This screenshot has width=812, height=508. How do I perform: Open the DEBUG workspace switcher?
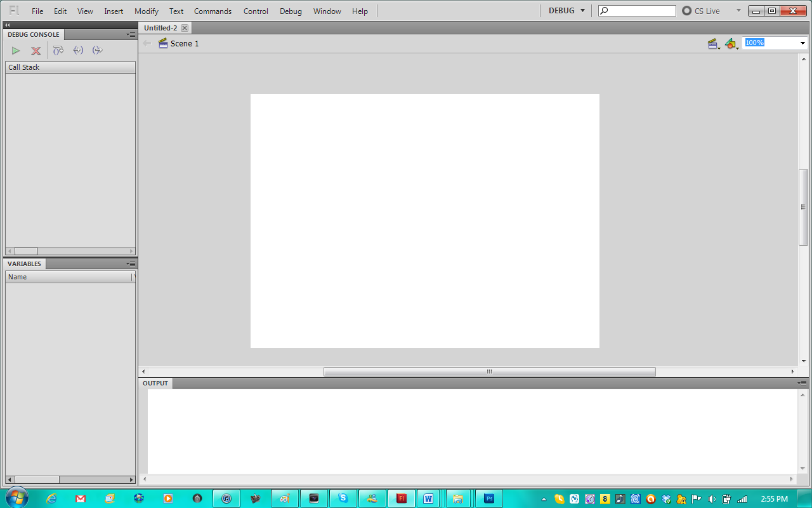coord(566,11)
